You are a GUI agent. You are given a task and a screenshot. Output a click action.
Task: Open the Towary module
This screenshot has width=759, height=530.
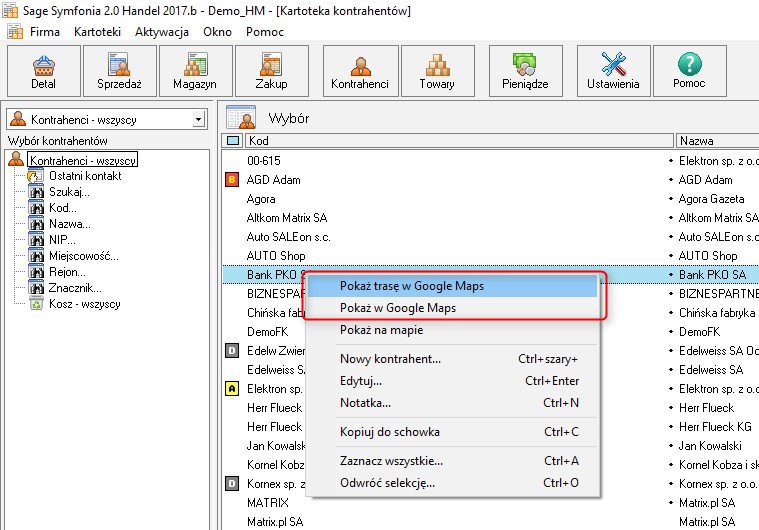[x=438, y=71]
